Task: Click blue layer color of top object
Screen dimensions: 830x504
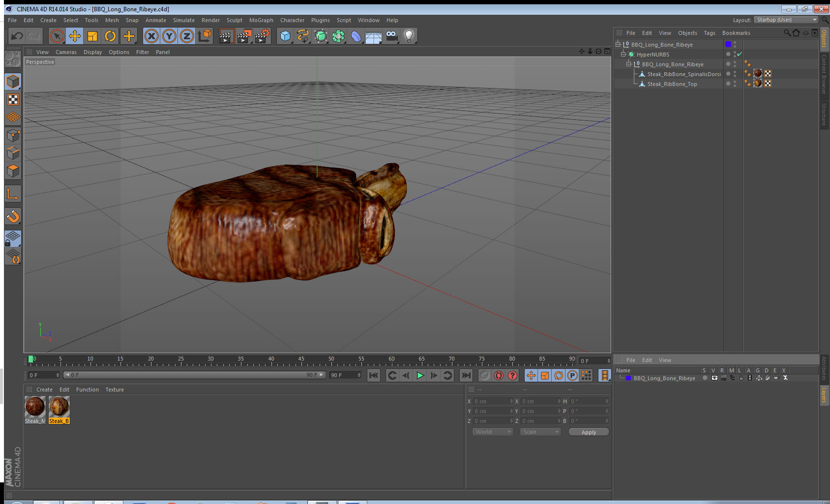Action: (x=728, y=44)
